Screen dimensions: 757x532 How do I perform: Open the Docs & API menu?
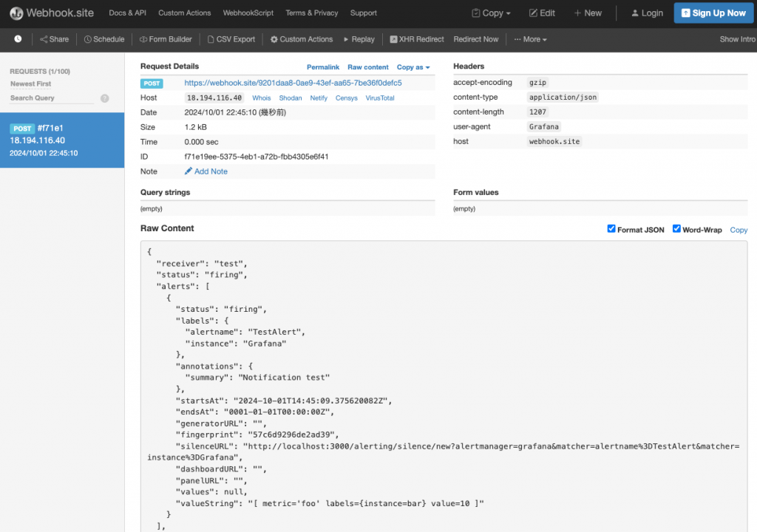(127, 13)
